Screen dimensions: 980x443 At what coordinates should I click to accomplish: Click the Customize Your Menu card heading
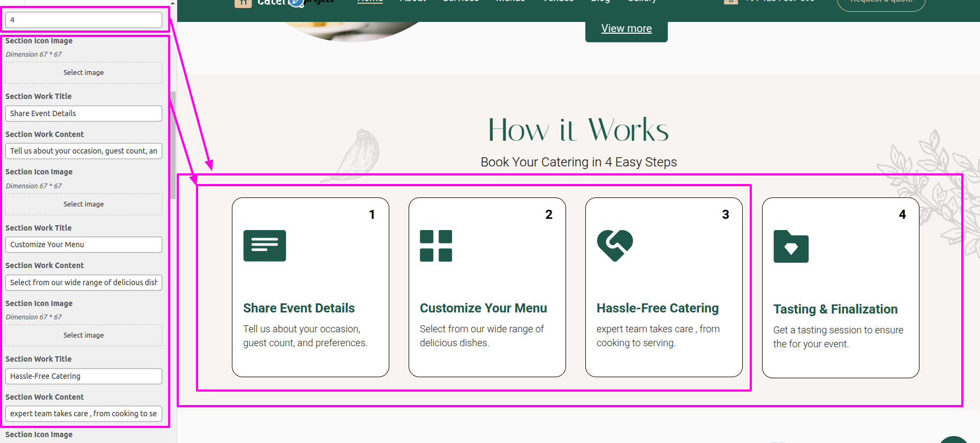(x=483, y=308)
